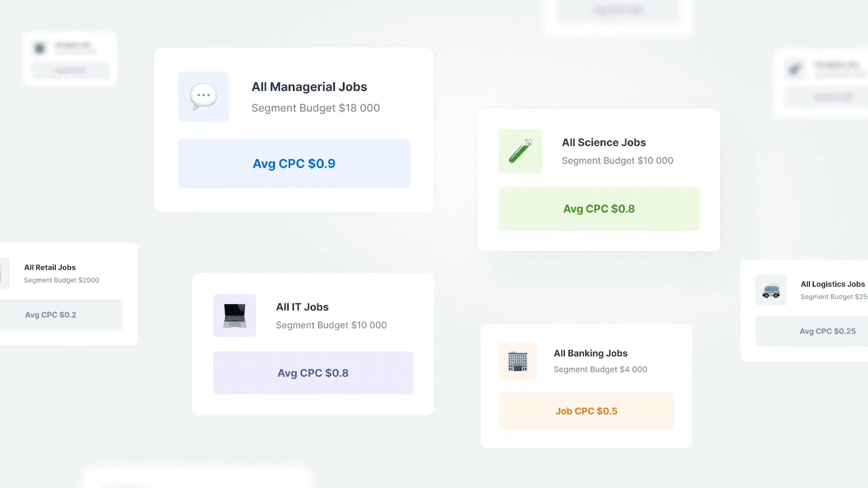Screen dimensions: 868x488
Task: Select the All IT Jobs heading
Action: (302, 307)
